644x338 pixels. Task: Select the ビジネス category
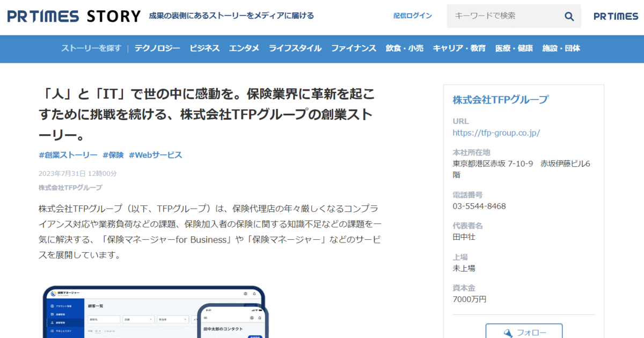point(204,48)
